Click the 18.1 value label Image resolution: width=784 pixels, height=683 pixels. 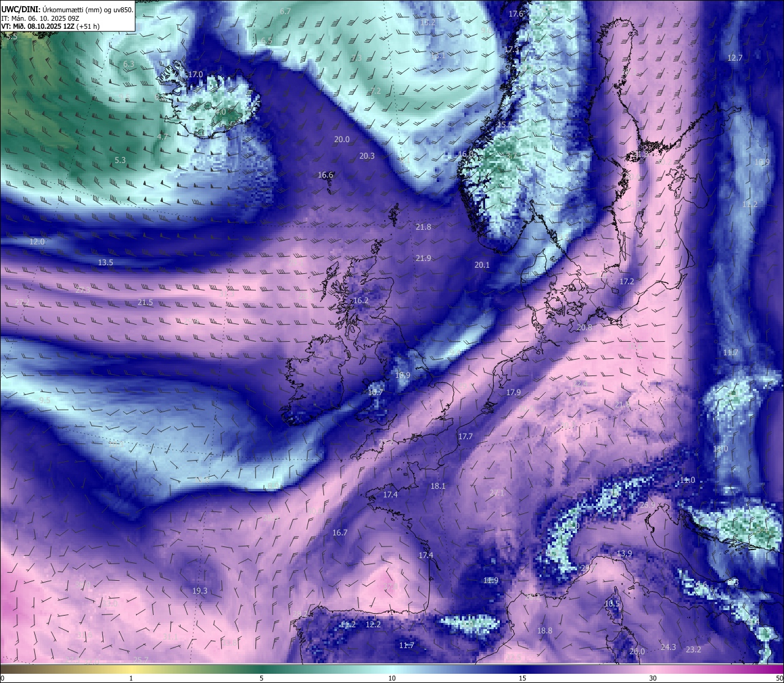pyautogui.click(x=438, y=486)
